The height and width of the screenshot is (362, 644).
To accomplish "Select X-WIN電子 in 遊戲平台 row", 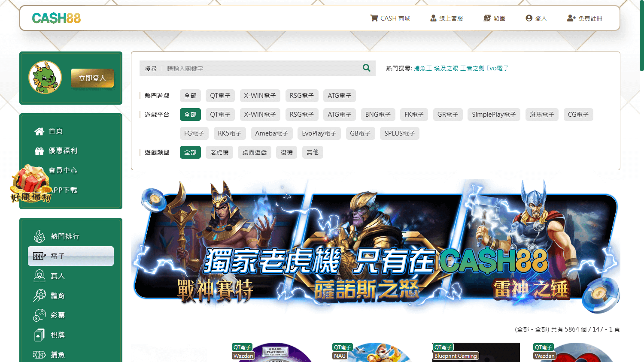I will 260,115.
